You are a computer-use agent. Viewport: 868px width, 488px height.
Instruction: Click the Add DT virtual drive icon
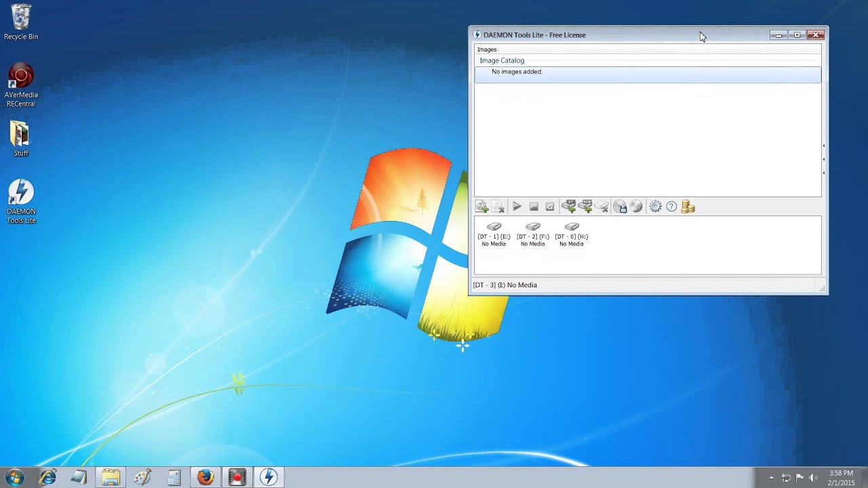click(569, 206)
